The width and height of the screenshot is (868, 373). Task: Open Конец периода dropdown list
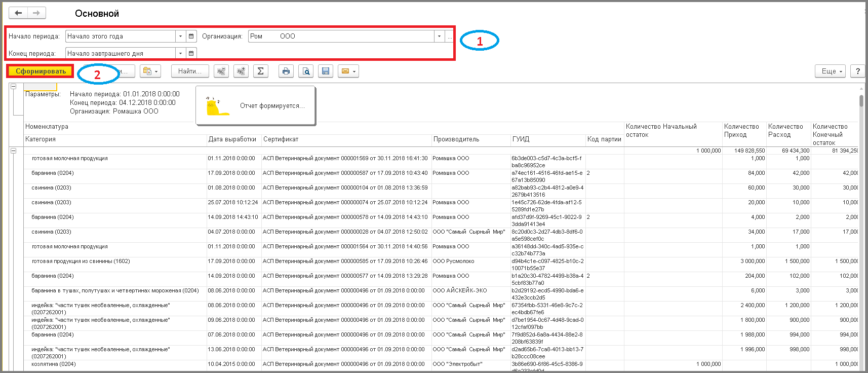(181, 53)
